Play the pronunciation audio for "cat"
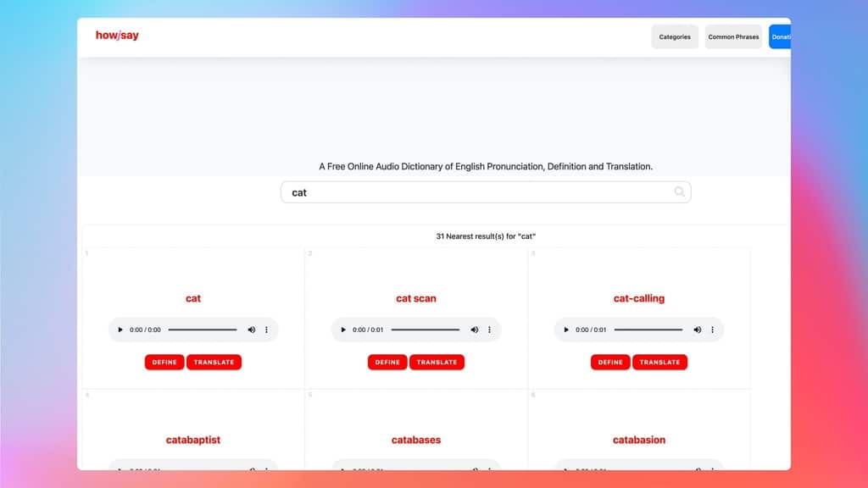The width and height of the screenshot is (868, 488). tap(120, 330)
